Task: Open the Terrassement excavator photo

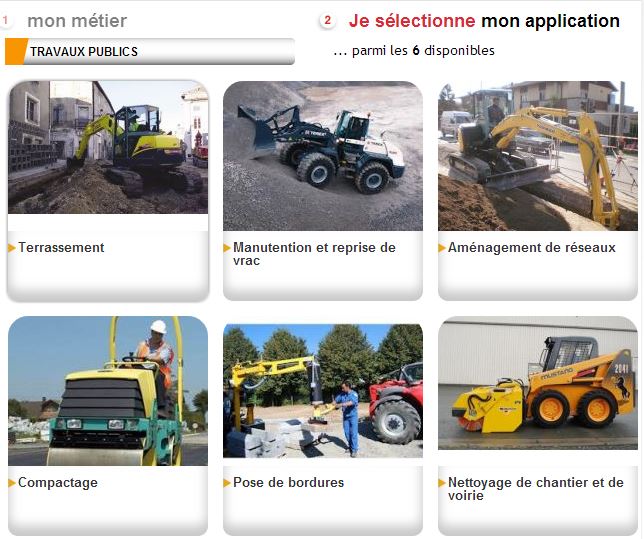Action: pyautogui.click(x=108, y=147)
